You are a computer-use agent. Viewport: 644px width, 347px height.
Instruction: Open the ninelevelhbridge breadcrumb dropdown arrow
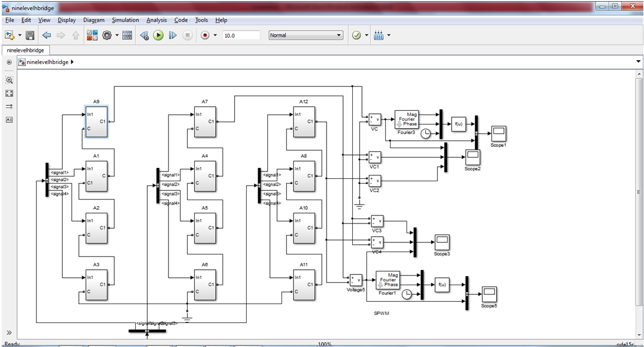[x=638, y=61]
